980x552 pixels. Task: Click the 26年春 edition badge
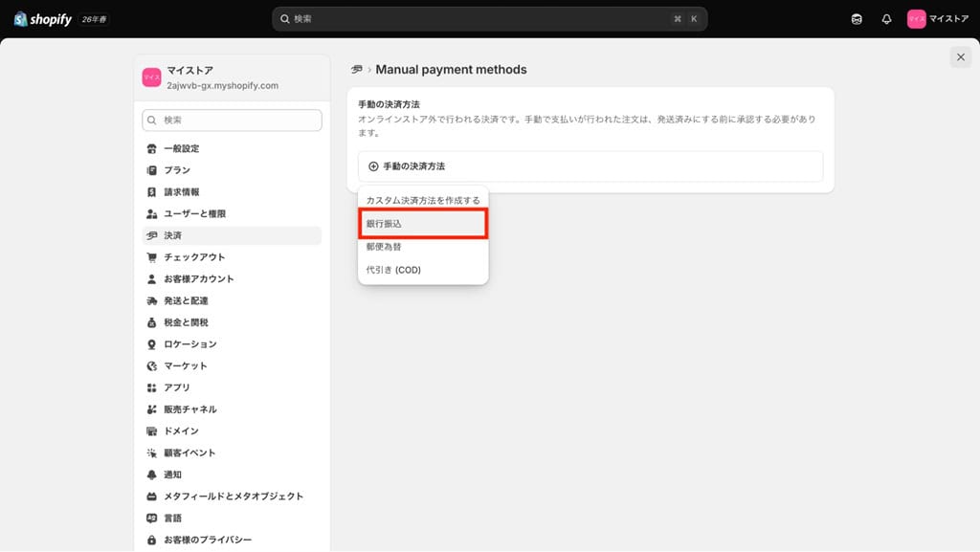(x=95, y=19)
